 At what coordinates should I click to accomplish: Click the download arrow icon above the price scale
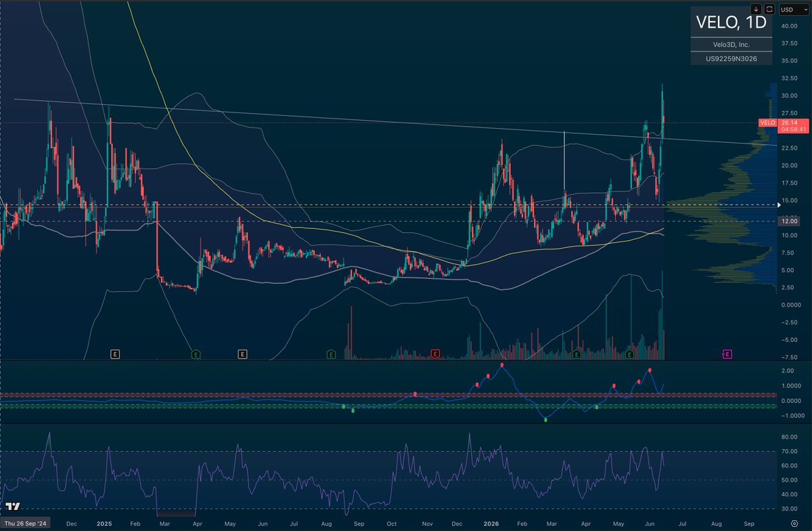pos(755,9)
